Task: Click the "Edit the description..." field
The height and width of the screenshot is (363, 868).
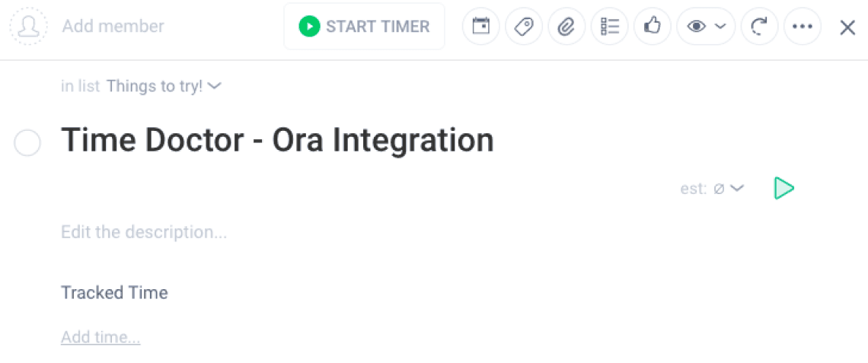Action: [x=144, y=232]
